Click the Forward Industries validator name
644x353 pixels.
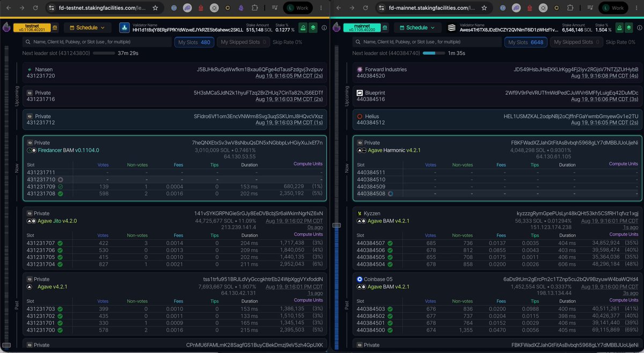tap(386, 69)
